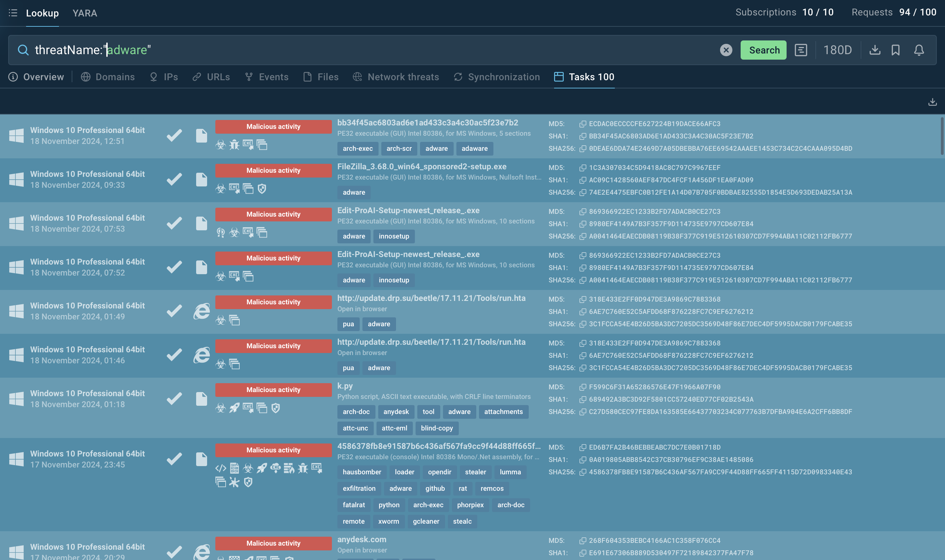Image resolution: width=945 pixels, height=560 pixels.
Task: Click inside the threatName search field
Action: point(340,50)
